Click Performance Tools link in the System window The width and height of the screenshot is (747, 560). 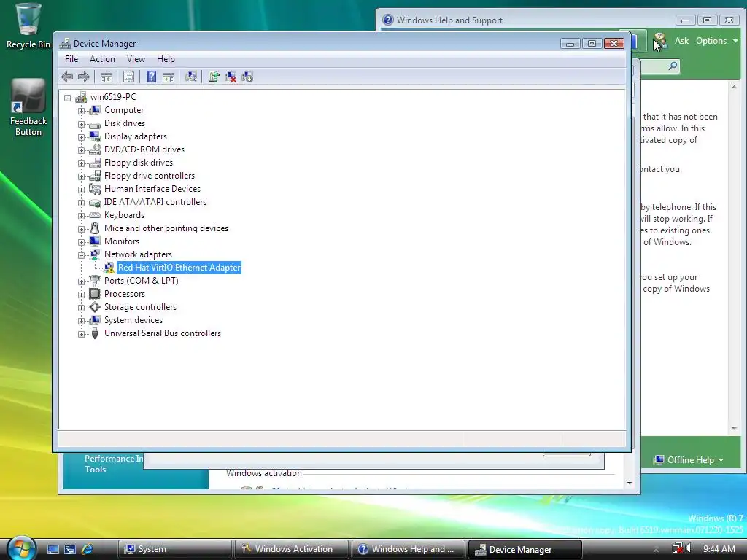tap(113, 464)
